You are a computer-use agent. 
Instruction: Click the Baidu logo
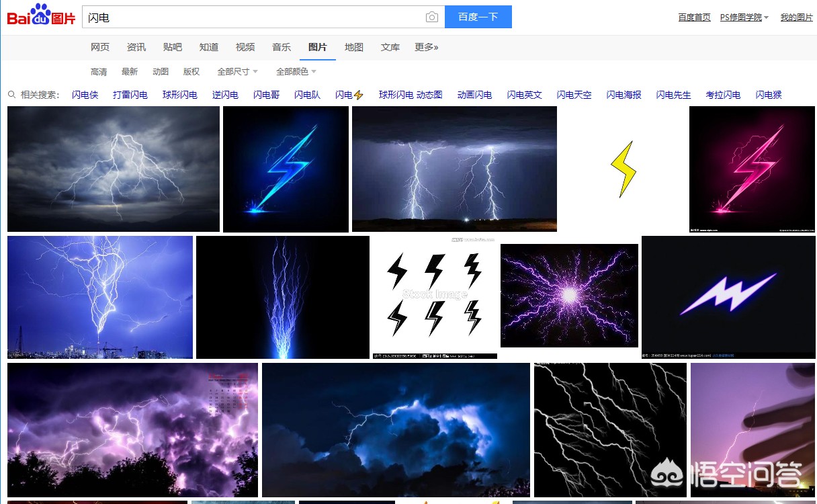[41, 15]
